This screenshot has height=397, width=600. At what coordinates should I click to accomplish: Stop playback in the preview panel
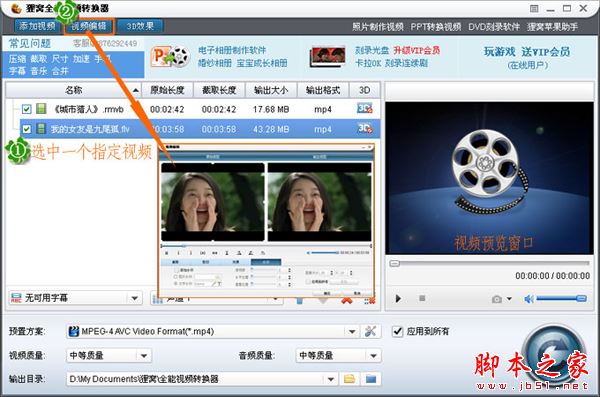[x=422, y=298]
